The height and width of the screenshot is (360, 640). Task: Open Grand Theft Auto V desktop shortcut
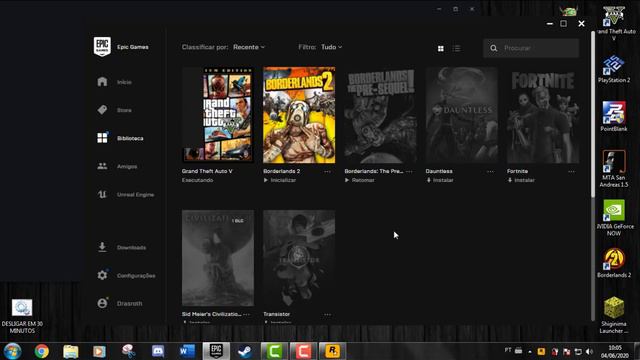coord(614,23)
